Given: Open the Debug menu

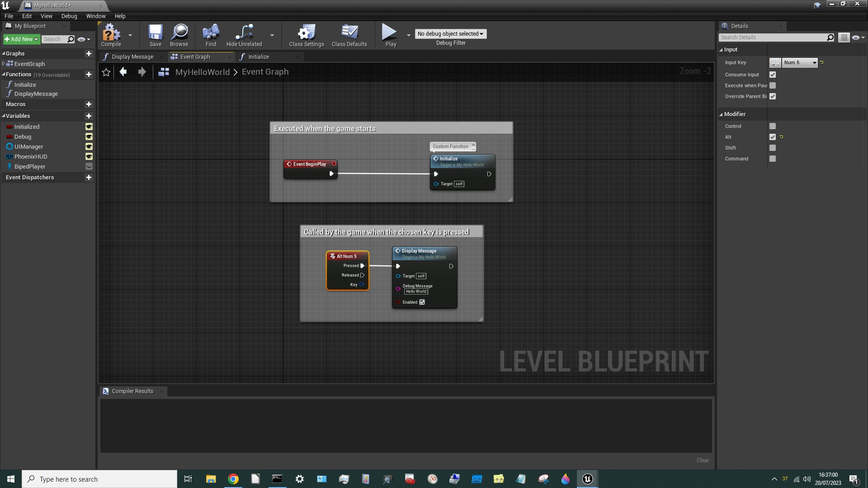Looking at the screenshot, I should pos(69,16).
